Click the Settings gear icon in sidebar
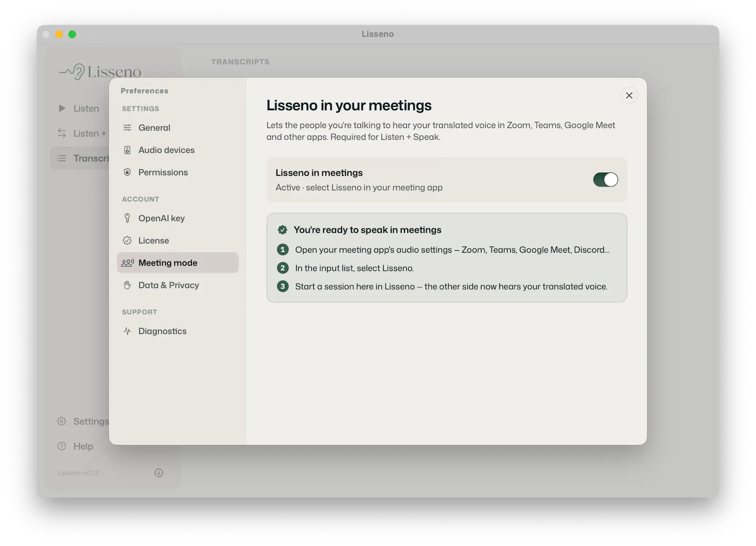Viewport: 756px width, 546px height. (x=62, y=421)
